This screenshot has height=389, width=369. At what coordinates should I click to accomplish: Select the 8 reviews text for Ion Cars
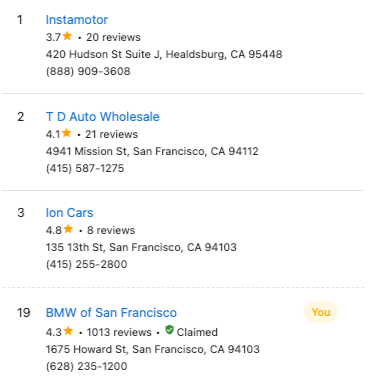(x=111, y=230)
